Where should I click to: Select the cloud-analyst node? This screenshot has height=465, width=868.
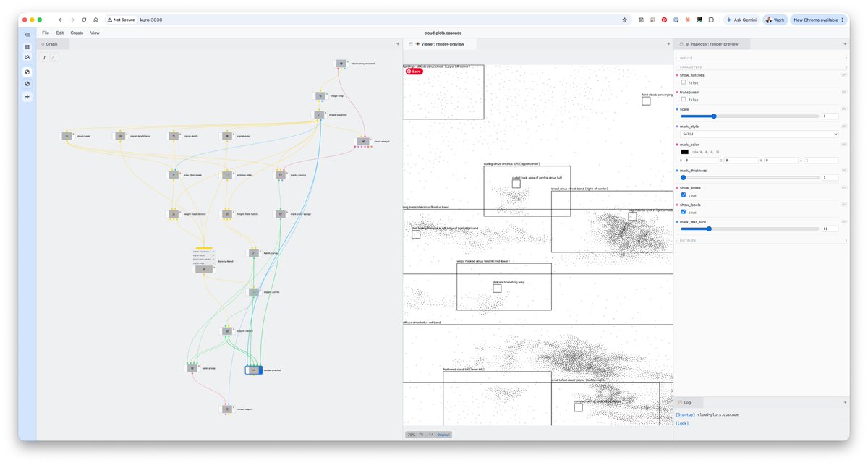pos(363,142)
